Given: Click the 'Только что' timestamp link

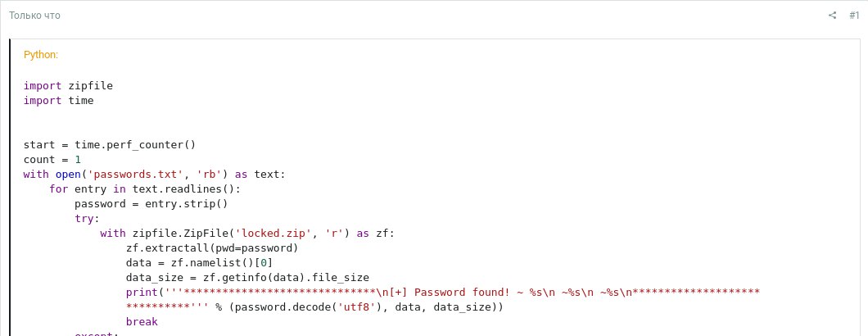Looking at the screenshot, I should click(x=34, y=16).
